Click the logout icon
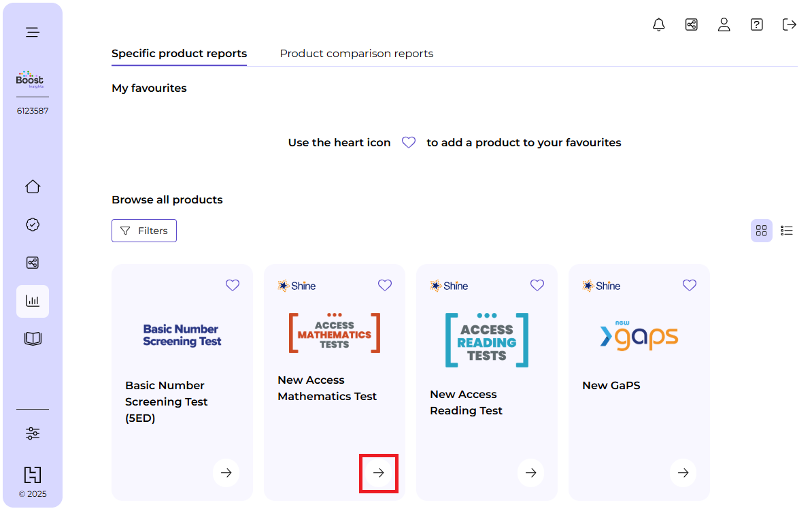This screenshot has width=812, height=511. click(x=789, y=25)
